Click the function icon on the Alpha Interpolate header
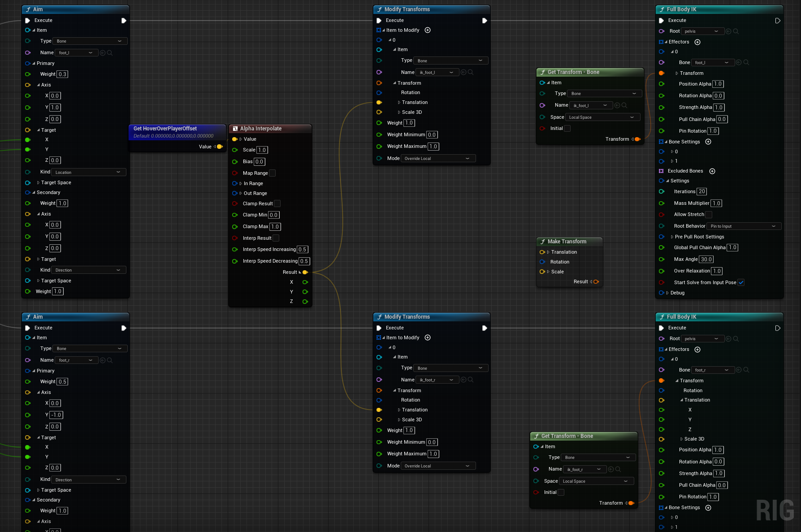Viewport: 801px width, 532px height. tap(236, 128)
